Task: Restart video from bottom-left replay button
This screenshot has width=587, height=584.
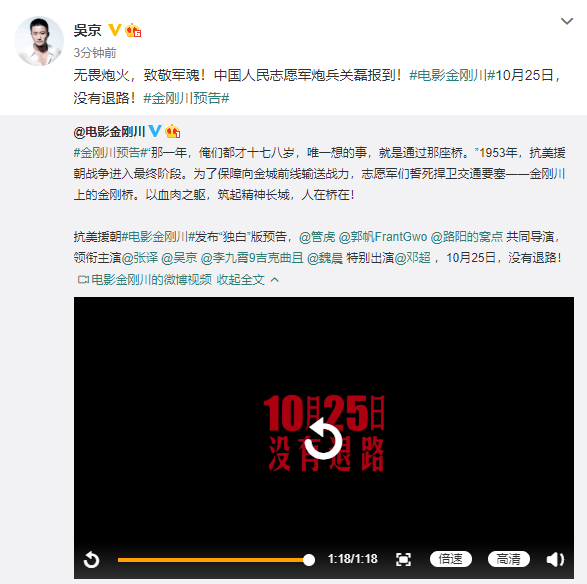Action: pos(91,560)
